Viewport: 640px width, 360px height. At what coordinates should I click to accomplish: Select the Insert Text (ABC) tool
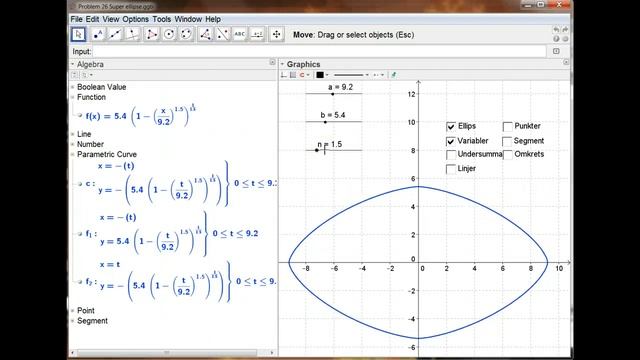click(x=240, y=35)
